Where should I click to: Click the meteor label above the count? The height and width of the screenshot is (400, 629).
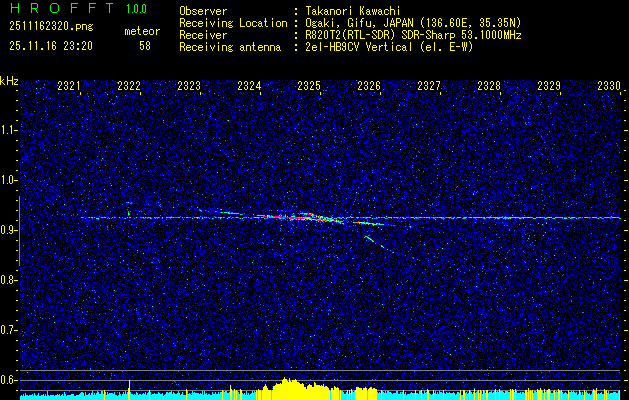tap(142, 31)
